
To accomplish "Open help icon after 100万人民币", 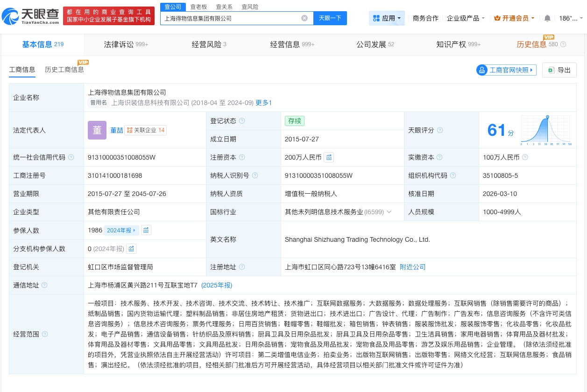I will (x=525, y=157).
